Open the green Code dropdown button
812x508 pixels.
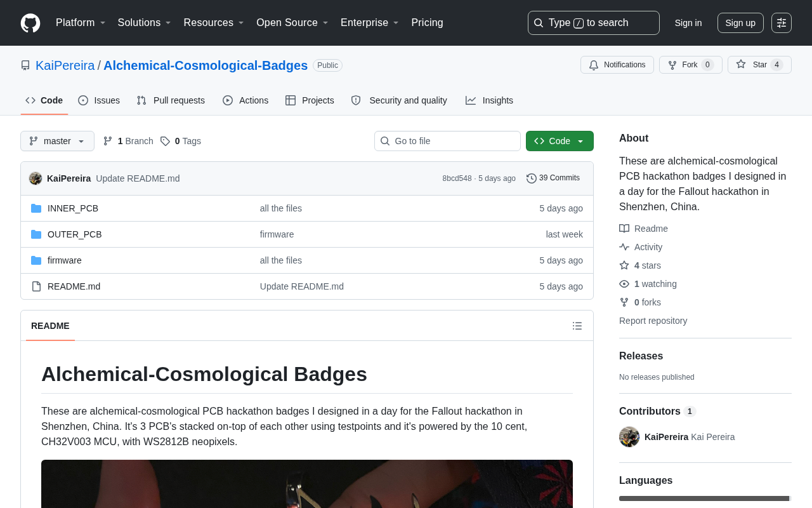560,141
